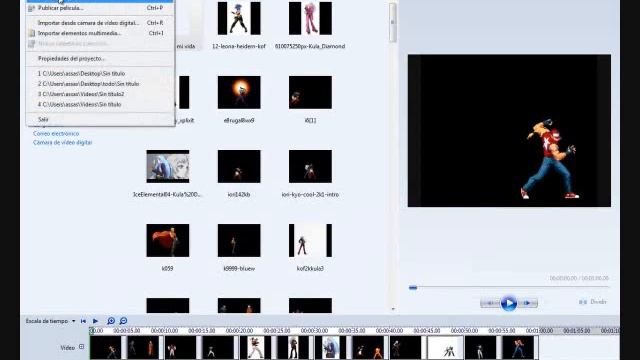640x360 pixels.
Task: Click the timeline zoom out magnifier
Action: click(123, 321)
